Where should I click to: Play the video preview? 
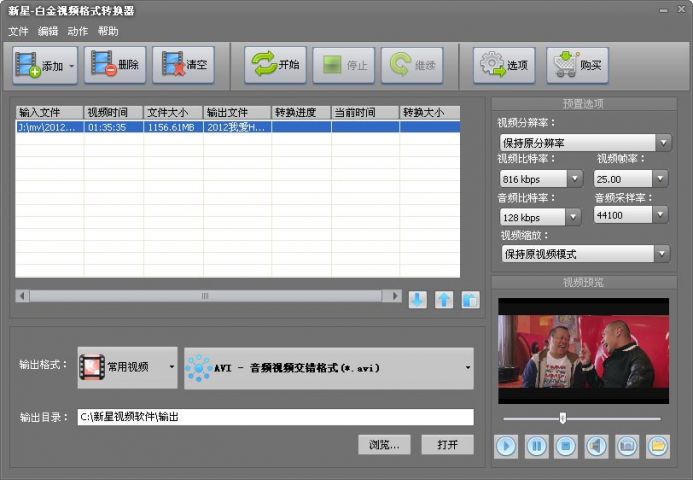coord(506,446)
